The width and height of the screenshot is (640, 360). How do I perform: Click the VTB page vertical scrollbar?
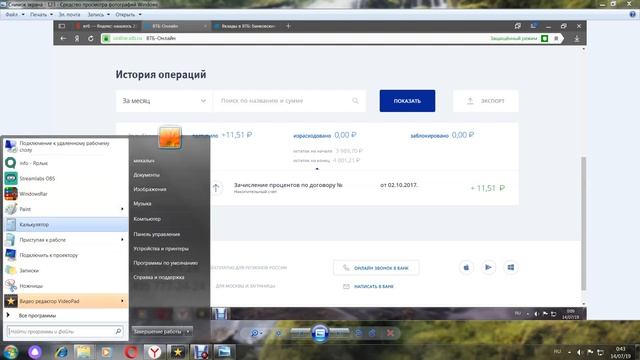click(x=583, y=223)
